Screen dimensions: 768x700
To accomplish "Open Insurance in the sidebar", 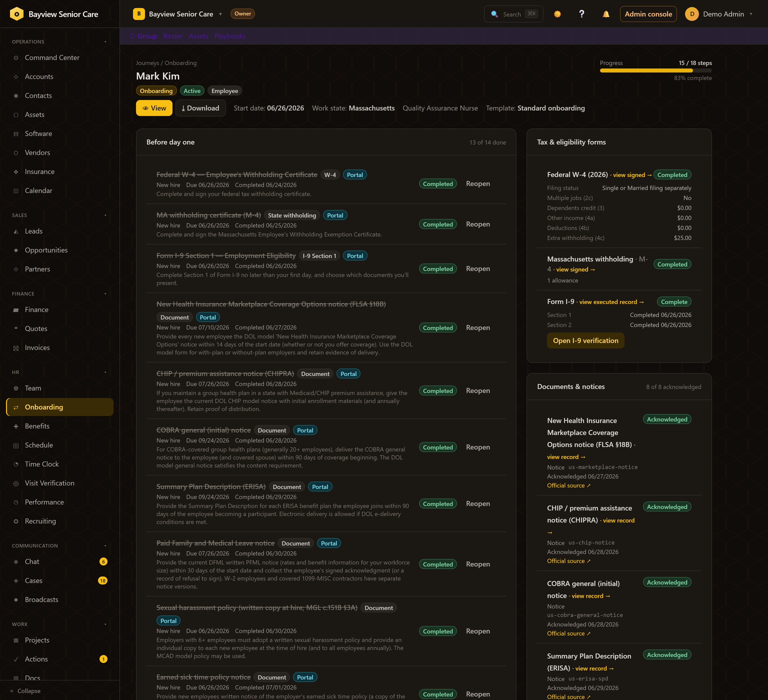I will tap(59, 172).
